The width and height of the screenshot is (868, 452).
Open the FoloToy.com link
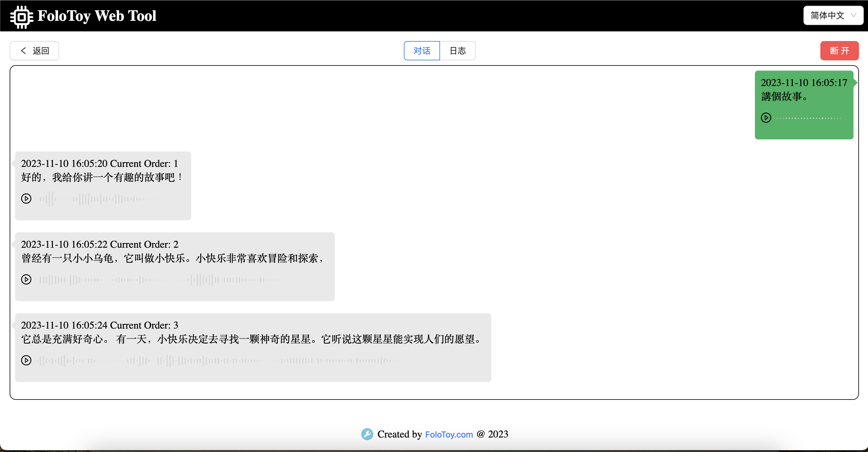(449, 434)
